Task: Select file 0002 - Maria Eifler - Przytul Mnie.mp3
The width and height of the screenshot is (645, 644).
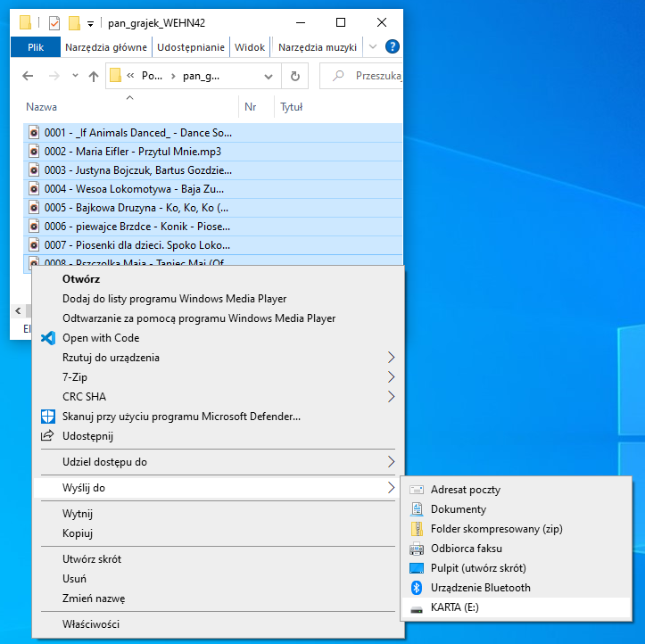Action: pos(132,152)
